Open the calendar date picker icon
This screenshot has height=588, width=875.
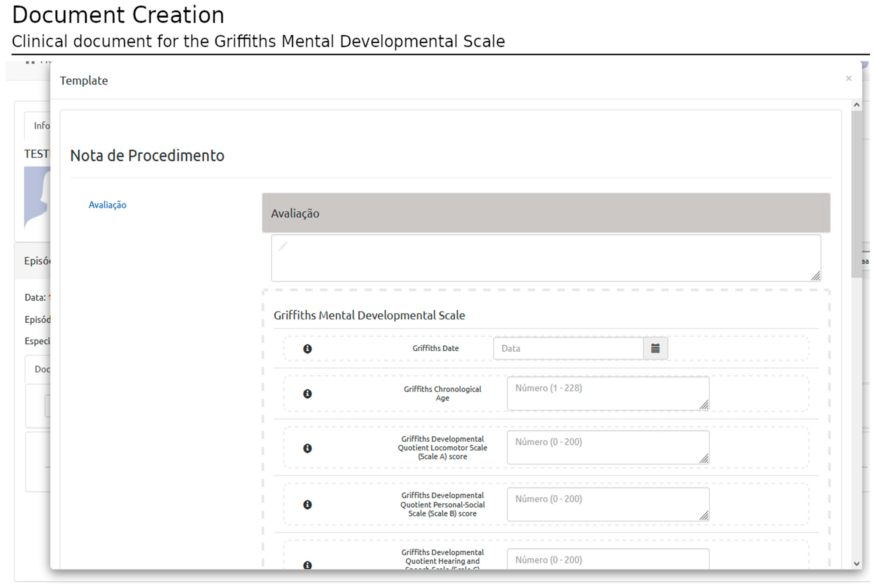(655, 349)
